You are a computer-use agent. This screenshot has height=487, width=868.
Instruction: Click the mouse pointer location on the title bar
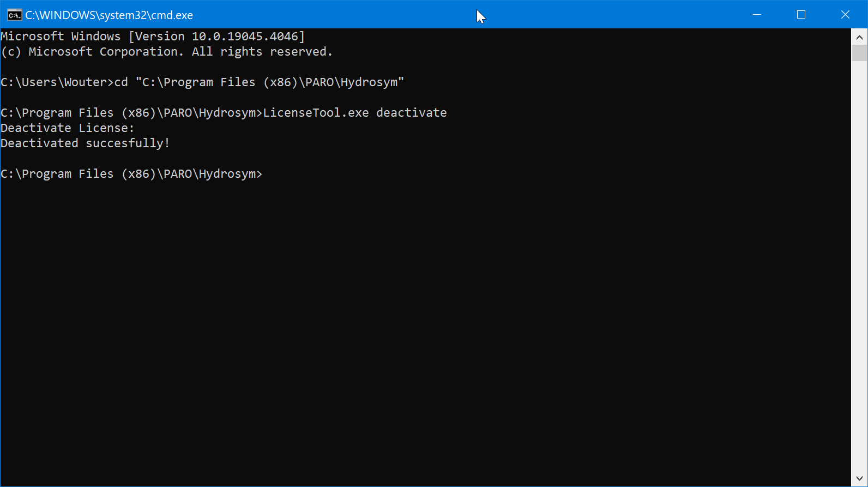click(x=480, y=15)
